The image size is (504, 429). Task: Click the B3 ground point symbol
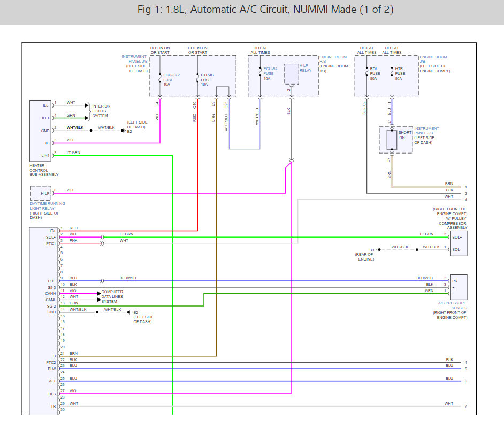379,249
